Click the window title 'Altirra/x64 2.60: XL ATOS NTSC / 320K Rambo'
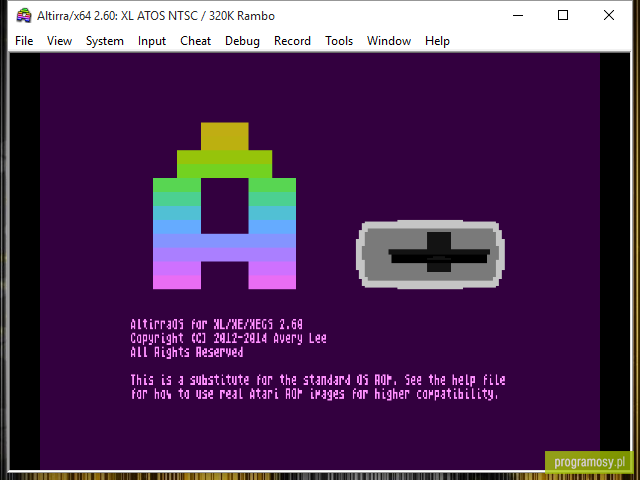This screenshot has height=480, width=640. (x=156, y=16)
